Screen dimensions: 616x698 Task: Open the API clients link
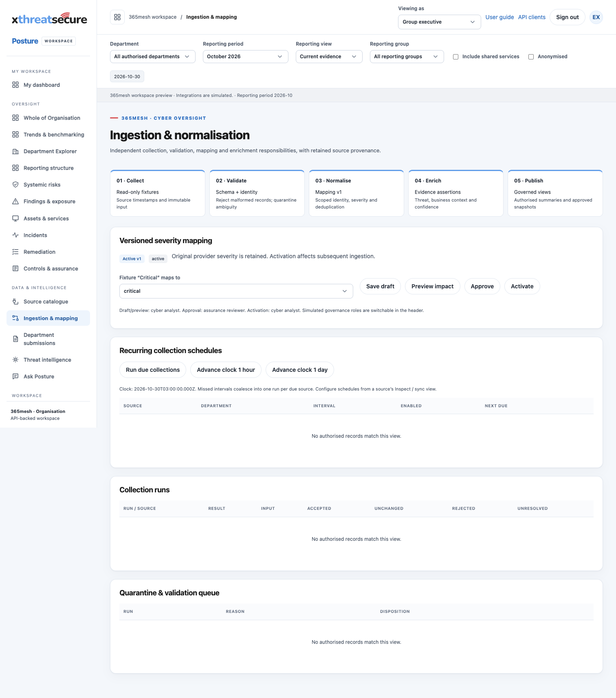pyautogui.click(x=532, y=17)
